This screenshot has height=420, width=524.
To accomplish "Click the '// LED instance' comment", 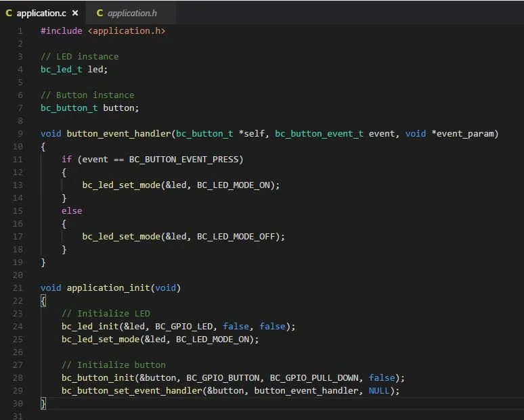I will coord(79,56).
